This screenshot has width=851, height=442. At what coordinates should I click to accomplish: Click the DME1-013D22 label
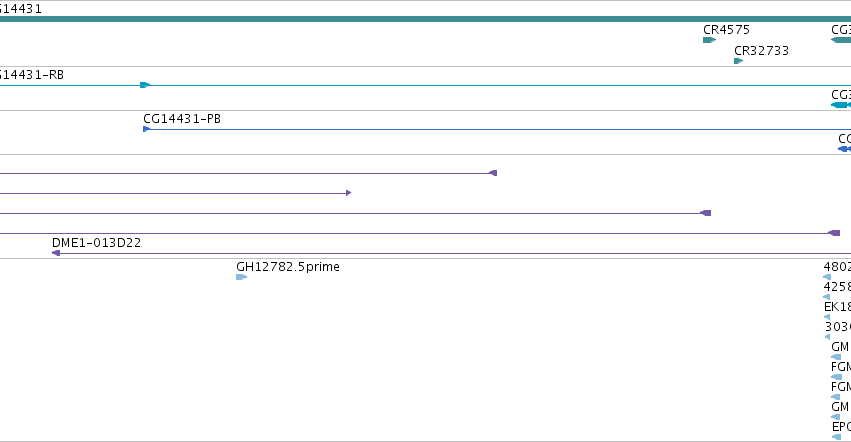[x=96, y=243]
